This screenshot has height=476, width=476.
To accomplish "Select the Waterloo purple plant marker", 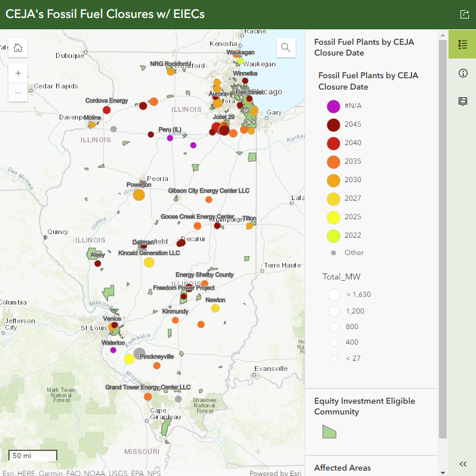I will click(113, 350).
